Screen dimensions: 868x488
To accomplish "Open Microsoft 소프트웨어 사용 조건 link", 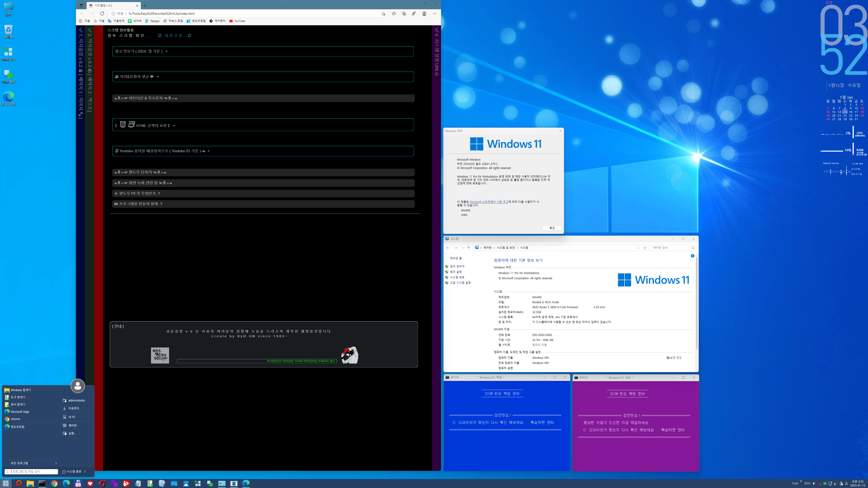I will (x=489, y=202).
